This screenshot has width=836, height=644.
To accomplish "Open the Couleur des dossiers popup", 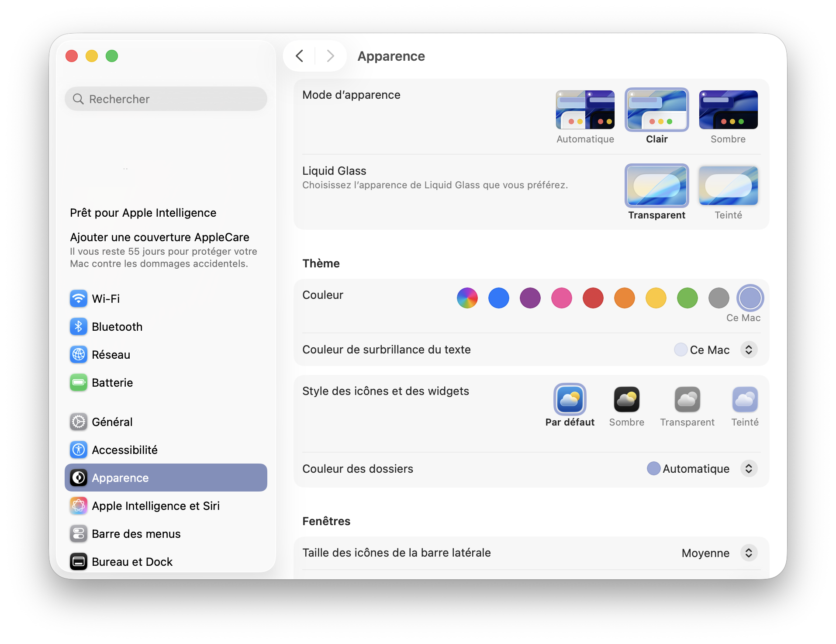I will tap(748, 469).
